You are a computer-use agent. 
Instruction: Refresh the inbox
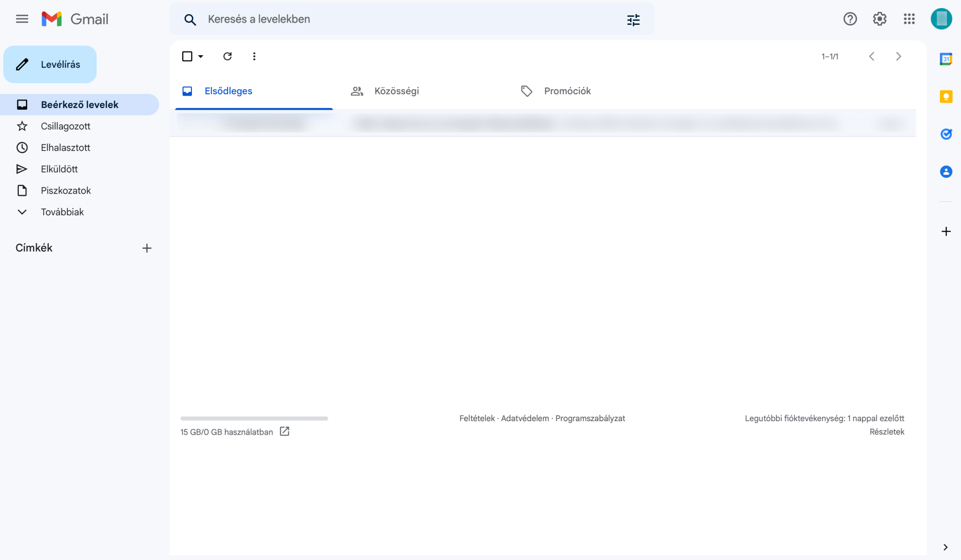(228, 56)
